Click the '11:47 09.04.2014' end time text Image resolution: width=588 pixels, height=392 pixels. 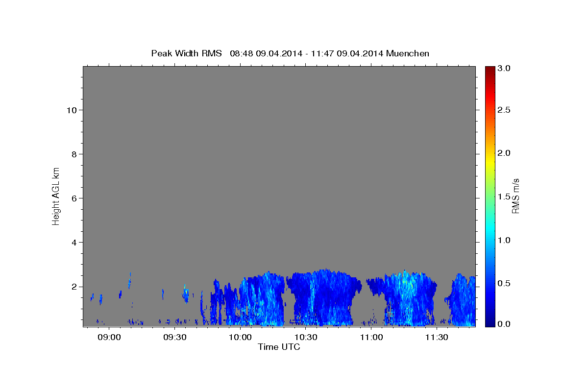(x=348, y=53)
